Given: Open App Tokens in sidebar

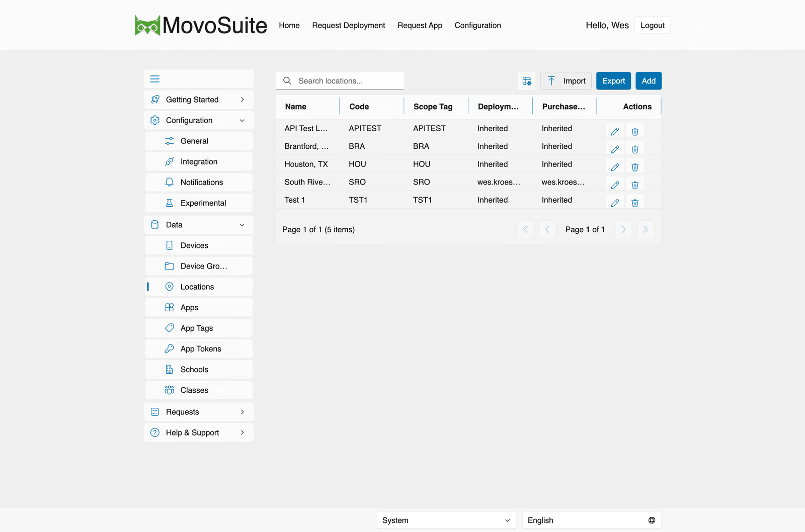Looking at the screenshot, I should [199, 348].
